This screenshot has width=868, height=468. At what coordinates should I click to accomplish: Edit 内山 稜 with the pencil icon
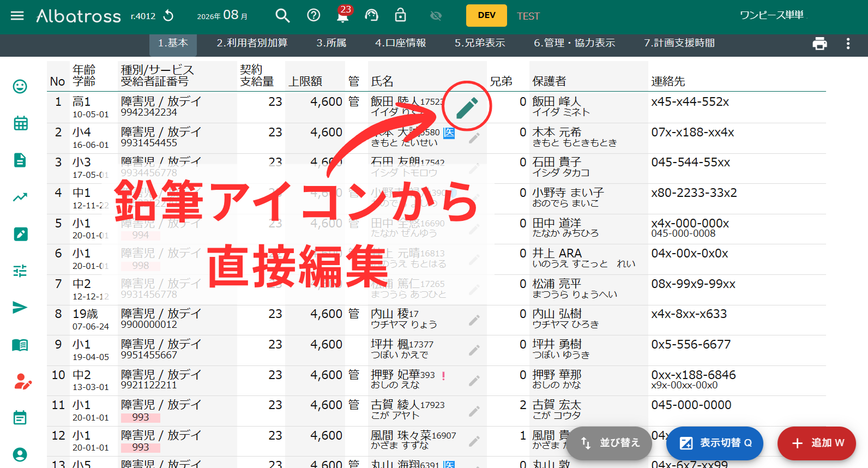(x=474, y=320)
